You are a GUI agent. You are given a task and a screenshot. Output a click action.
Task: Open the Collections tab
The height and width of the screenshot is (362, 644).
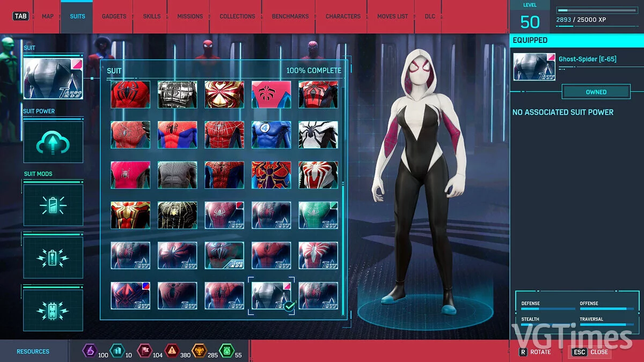237,16
